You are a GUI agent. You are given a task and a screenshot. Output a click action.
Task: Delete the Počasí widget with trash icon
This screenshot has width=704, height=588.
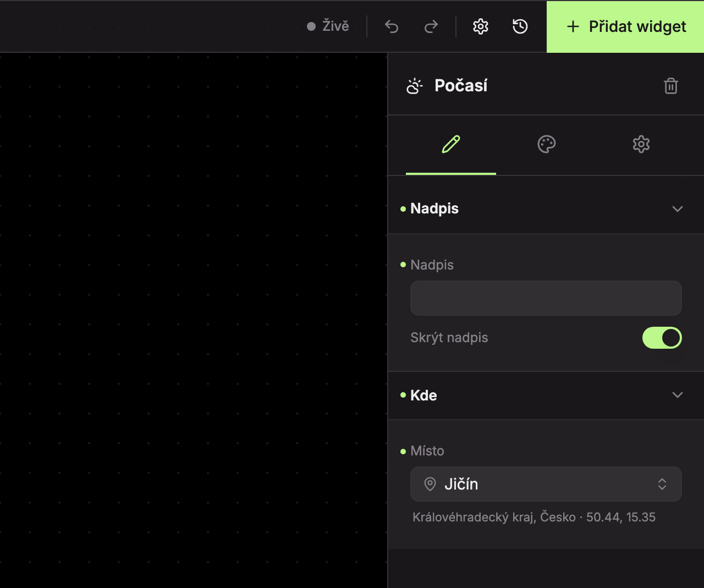tap(671, 86)
